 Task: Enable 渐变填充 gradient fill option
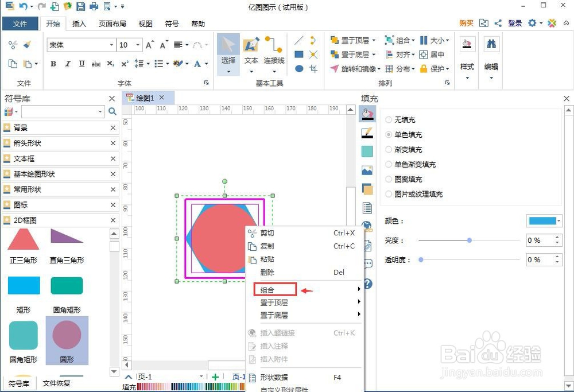[389, 149]
